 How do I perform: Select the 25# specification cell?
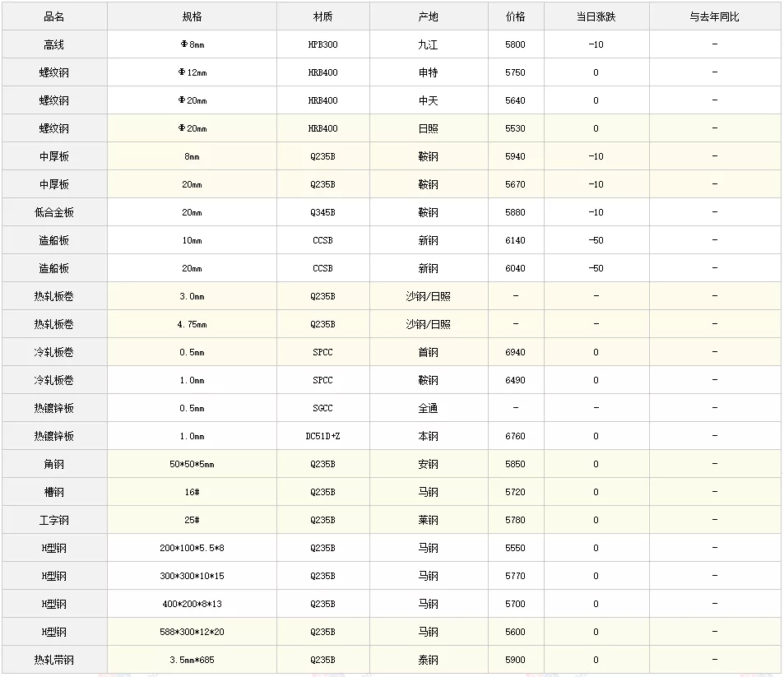192,521
